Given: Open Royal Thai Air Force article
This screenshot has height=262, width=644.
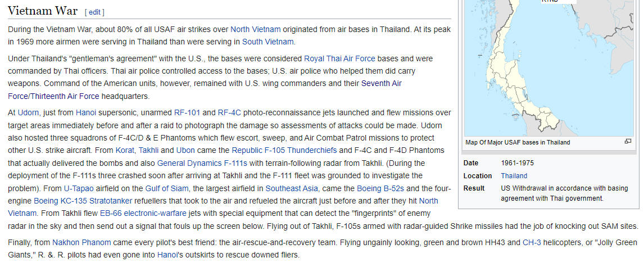Looking at the screenshot, I should (x=339, y=58).
